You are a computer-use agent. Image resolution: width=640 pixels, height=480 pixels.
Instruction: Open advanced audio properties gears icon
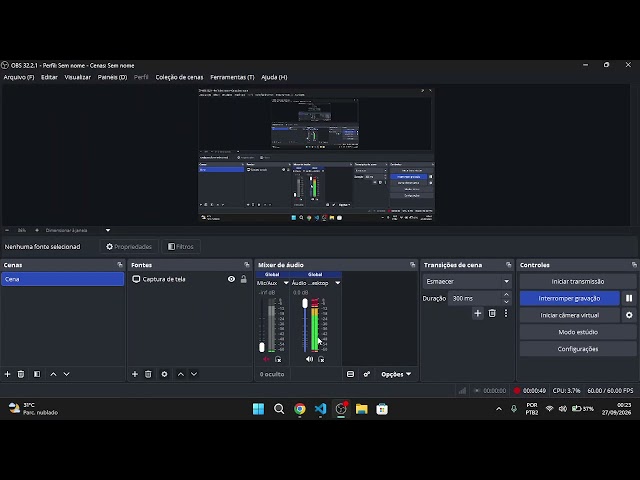(x=367, y=374)
